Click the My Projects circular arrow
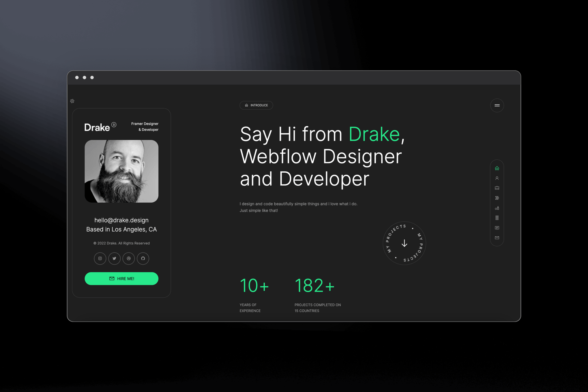 pos(404,243)
